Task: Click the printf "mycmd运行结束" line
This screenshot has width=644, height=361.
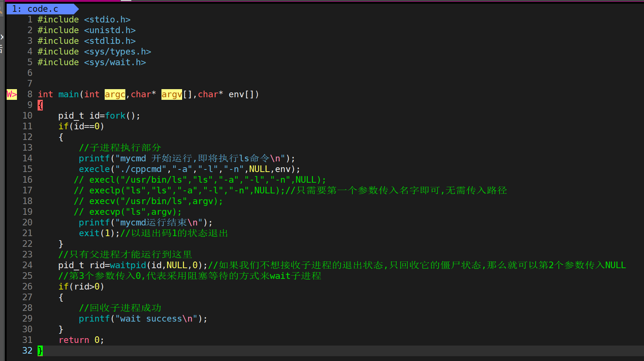Action: pyautogui.click(x=146, y=222)
